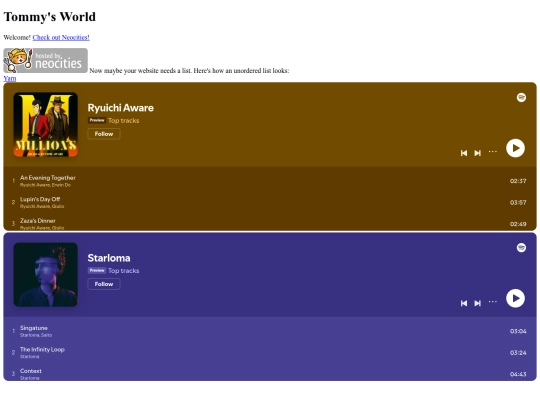Image resolution: width=540 pixels, height=405 pixels.
Task: Open more options in Ryuichi Aware player
Action: (493, 152)
